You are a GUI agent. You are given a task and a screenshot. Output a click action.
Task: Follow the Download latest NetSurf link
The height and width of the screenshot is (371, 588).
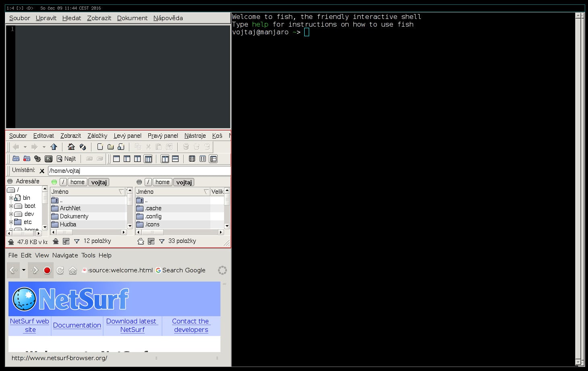click(132, 325)
